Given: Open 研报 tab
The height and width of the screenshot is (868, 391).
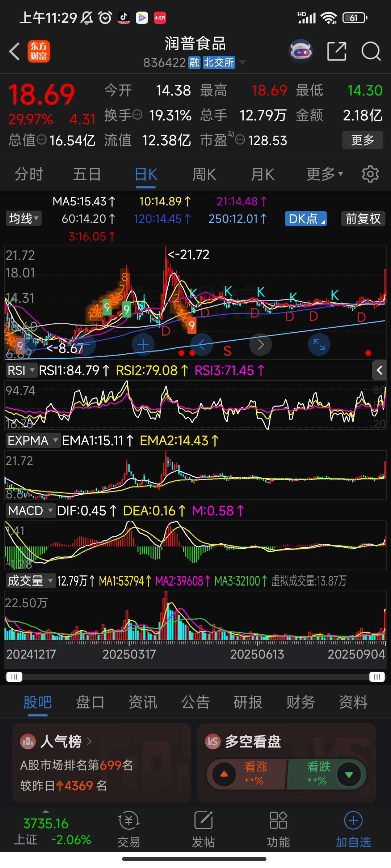Looking at the screenshot, I should [248, 702].
